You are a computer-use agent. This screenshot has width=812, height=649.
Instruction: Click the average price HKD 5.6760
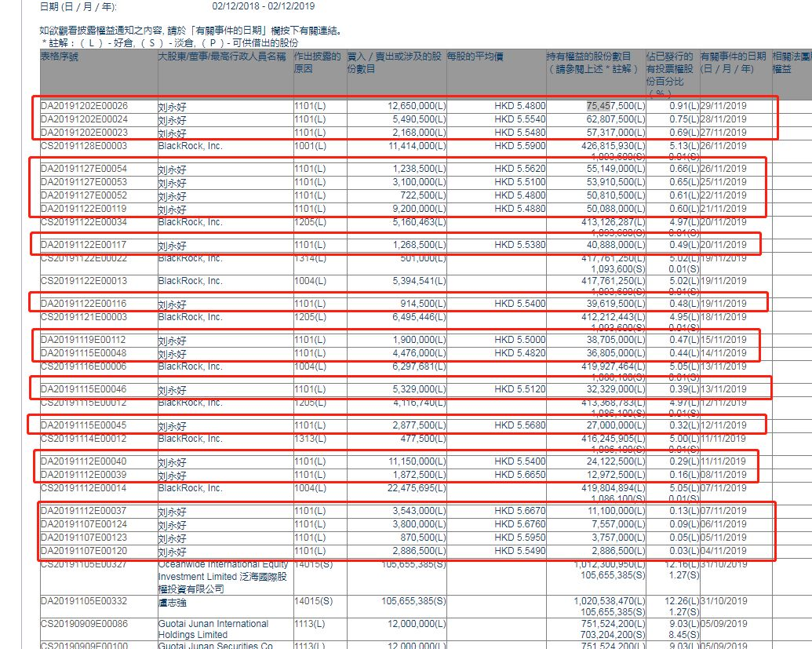[519, 524]
